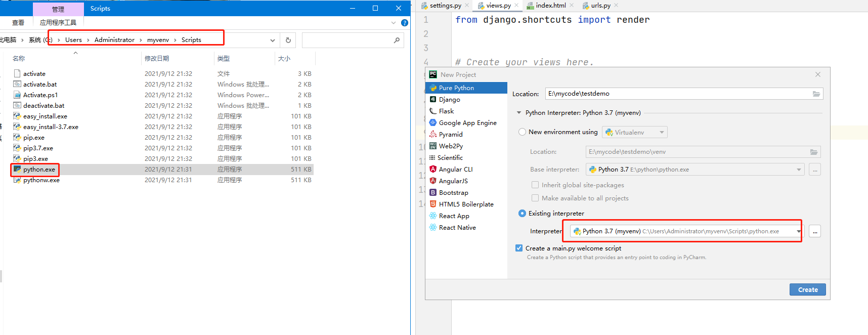Expand chevron after Administrator in address bar

tap(141, 40)
